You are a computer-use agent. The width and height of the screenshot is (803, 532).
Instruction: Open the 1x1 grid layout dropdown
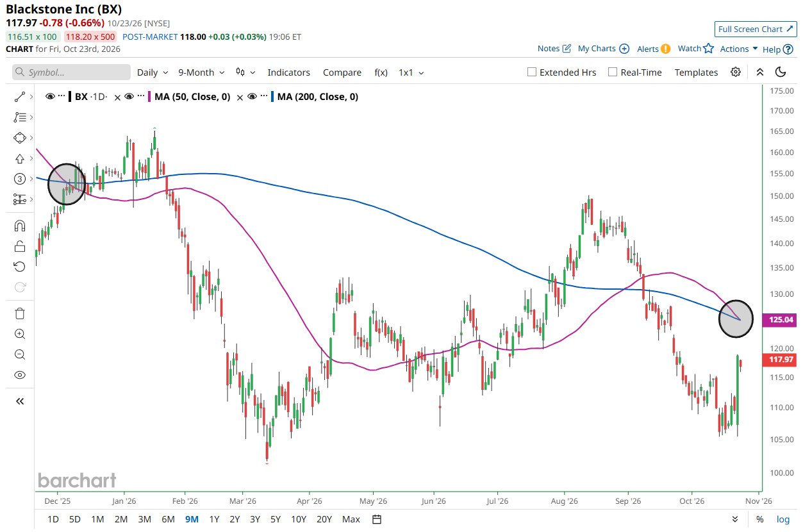click(411, 72)
